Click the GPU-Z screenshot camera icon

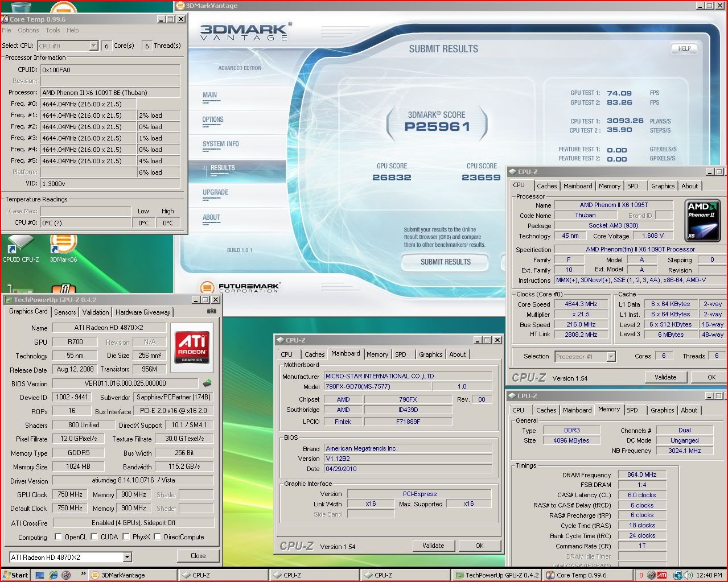pos(212,311)
